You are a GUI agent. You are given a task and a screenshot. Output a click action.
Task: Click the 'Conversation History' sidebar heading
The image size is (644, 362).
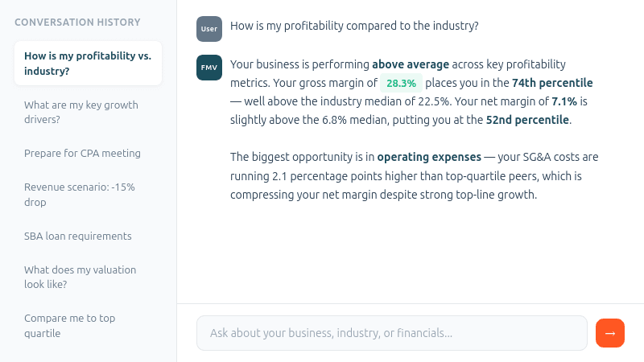coord(77,23)
